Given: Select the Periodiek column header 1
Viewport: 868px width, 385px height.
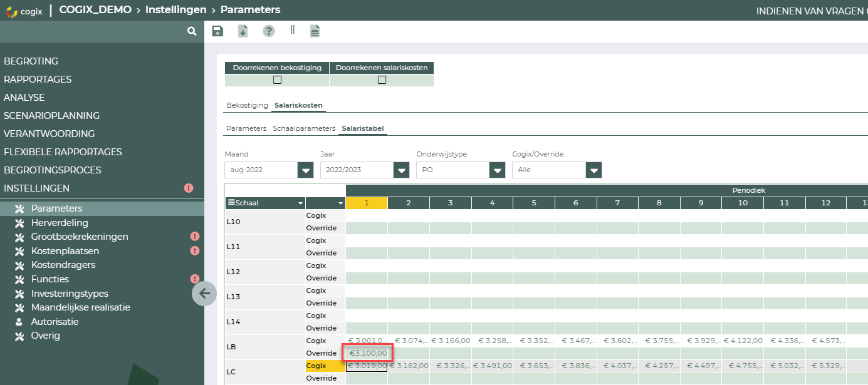Looking at the screenshot, I should (367, 203).
